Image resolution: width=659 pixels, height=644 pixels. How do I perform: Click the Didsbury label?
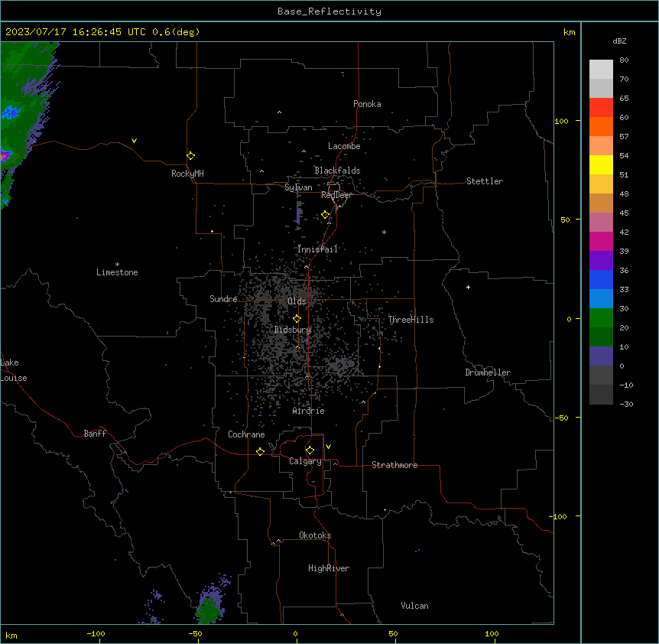tap(293, 330)
